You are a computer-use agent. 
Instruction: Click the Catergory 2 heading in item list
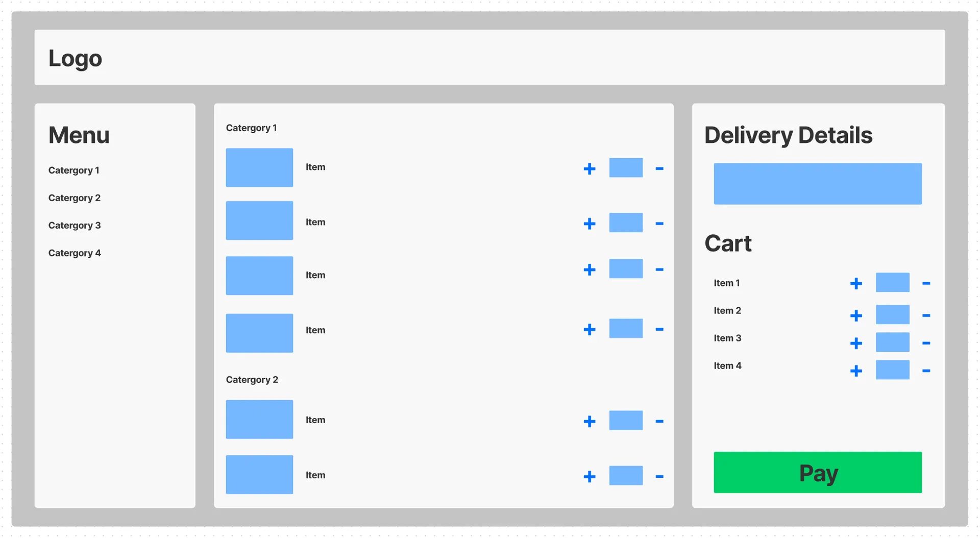[x=252, y=380]
